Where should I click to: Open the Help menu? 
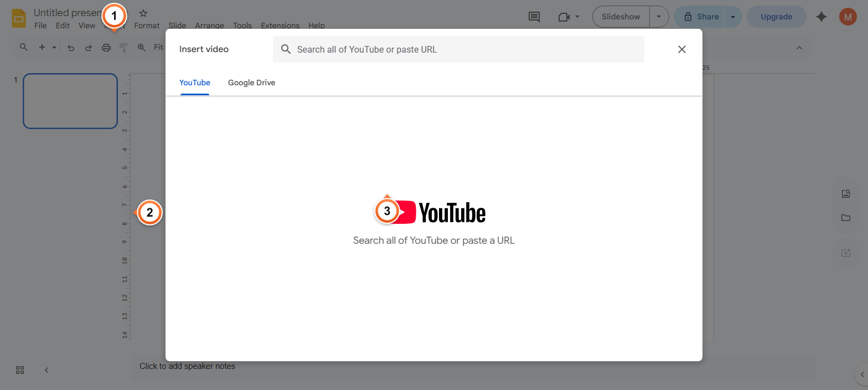tap(317, 25)
